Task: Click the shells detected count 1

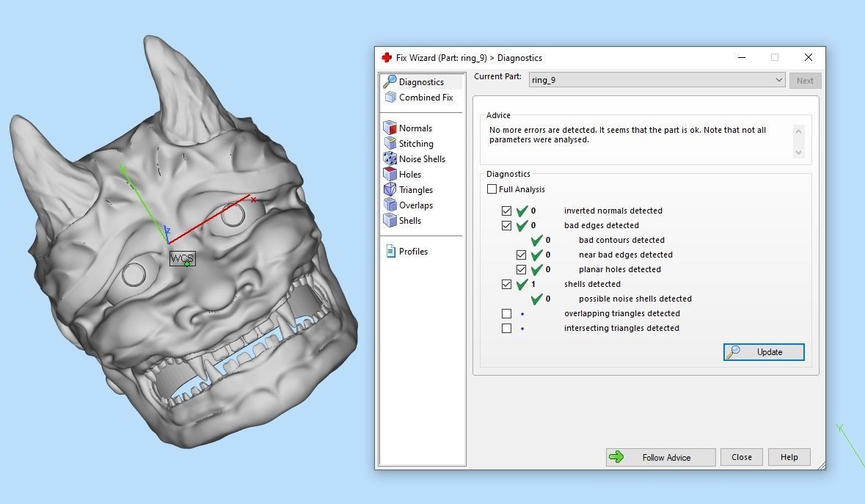Action: [533, 284]
